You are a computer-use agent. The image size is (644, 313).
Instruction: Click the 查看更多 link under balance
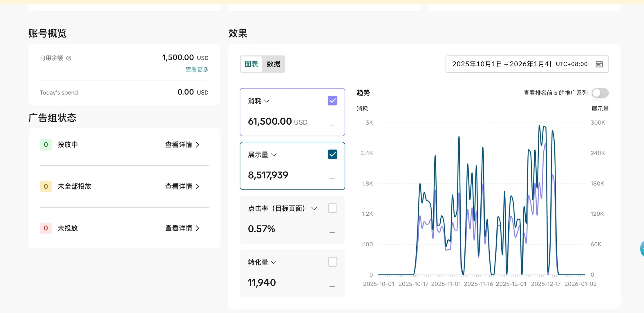pos(197,70)
